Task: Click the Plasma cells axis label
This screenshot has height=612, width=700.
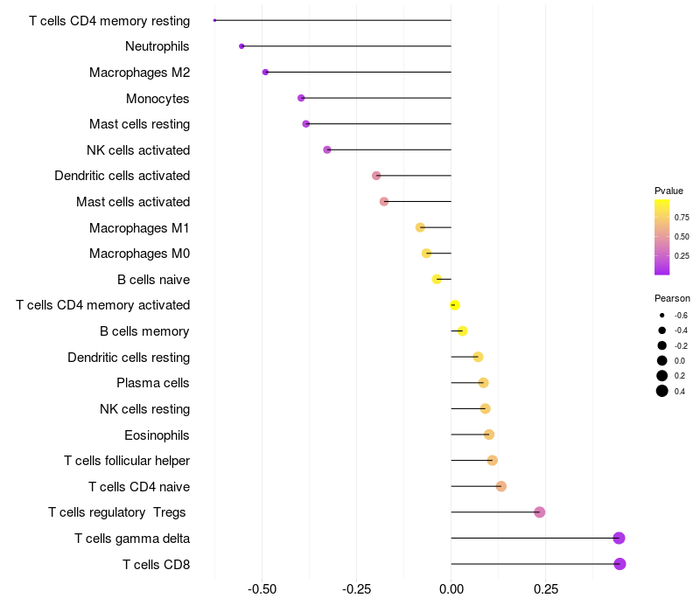Action: (x=152, y=383)
